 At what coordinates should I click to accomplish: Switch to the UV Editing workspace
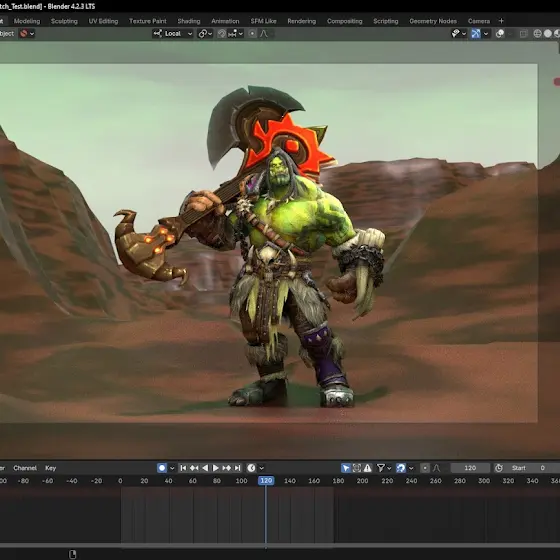click(x=103, y=21)
